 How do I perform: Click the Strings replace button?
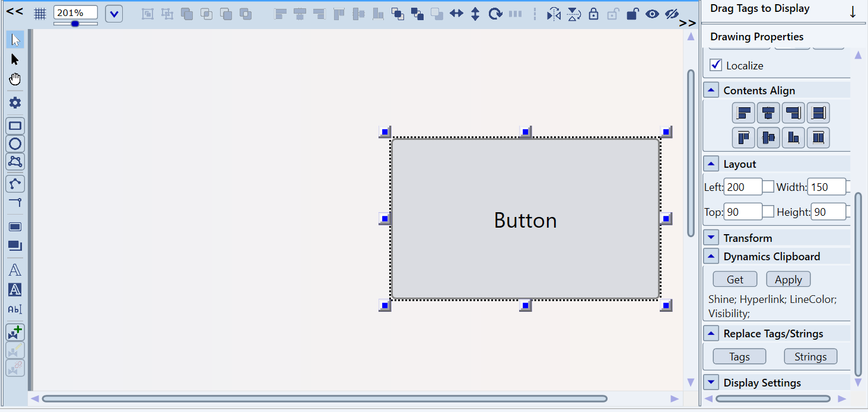(810, 356)
